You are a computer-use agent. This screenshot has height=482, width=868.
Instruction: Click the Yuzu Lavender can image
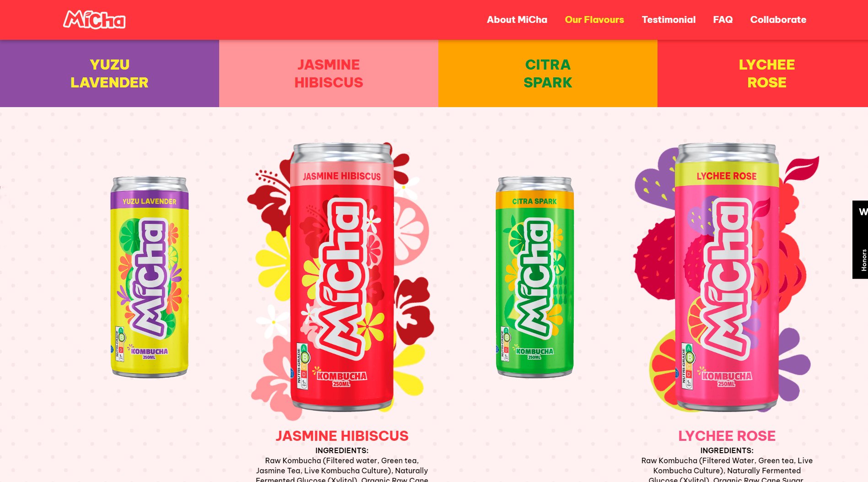click(150, 277)
